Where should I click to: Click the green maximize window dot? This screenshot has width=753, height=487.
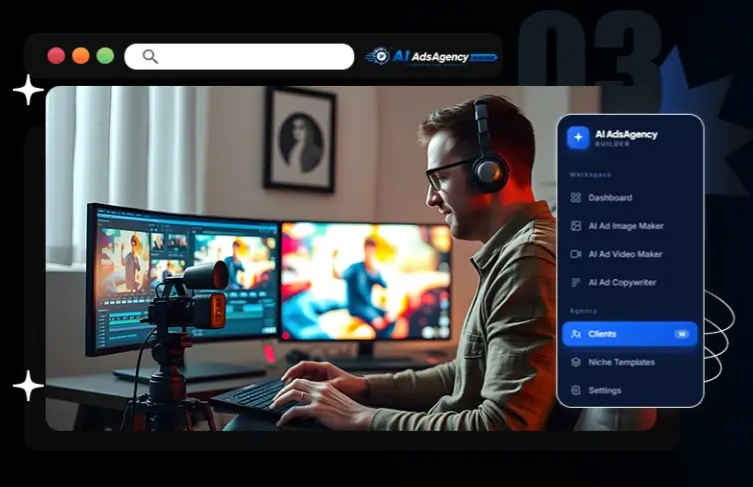click(x=105, y=56)
